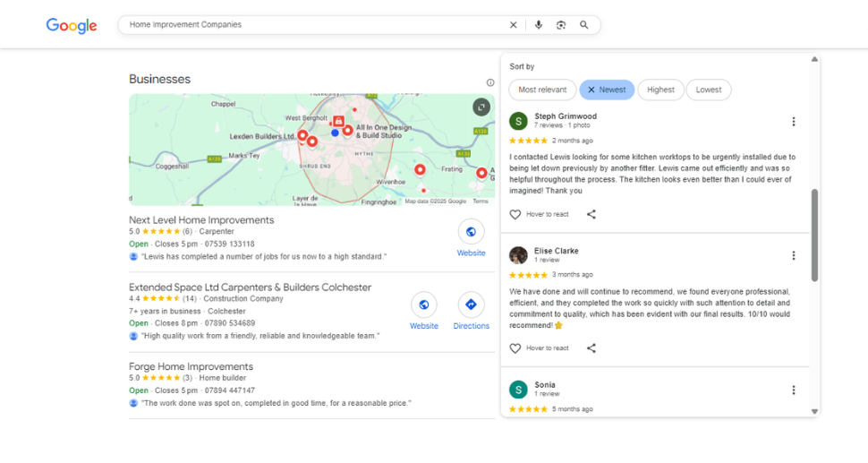This screenshot has width=868, height=463.
Task: Click the blue location dot on map
Action: click(335, 133)
